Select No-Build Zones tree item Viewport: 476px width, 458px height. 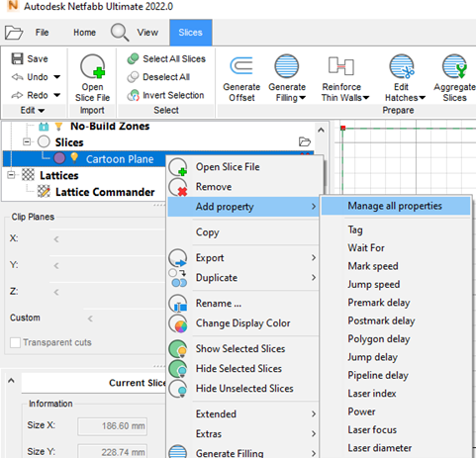point(110,126)
